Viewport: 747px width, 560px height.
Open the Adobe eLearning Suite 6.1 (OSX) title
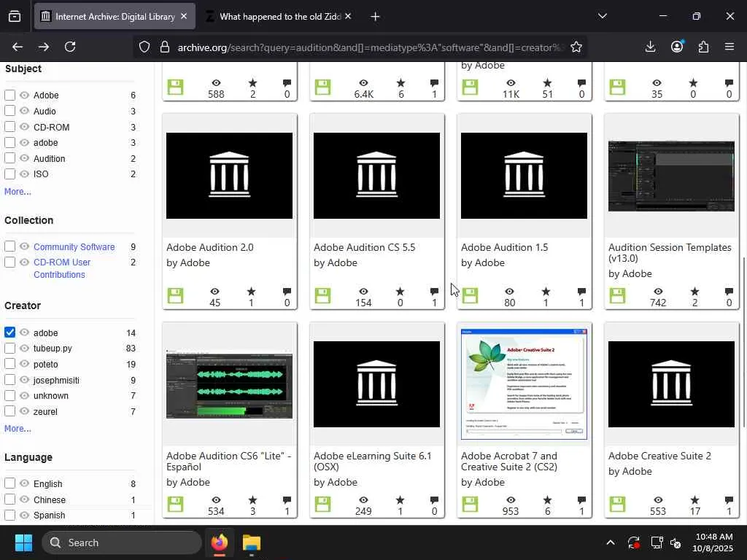[x=373, y=461]
